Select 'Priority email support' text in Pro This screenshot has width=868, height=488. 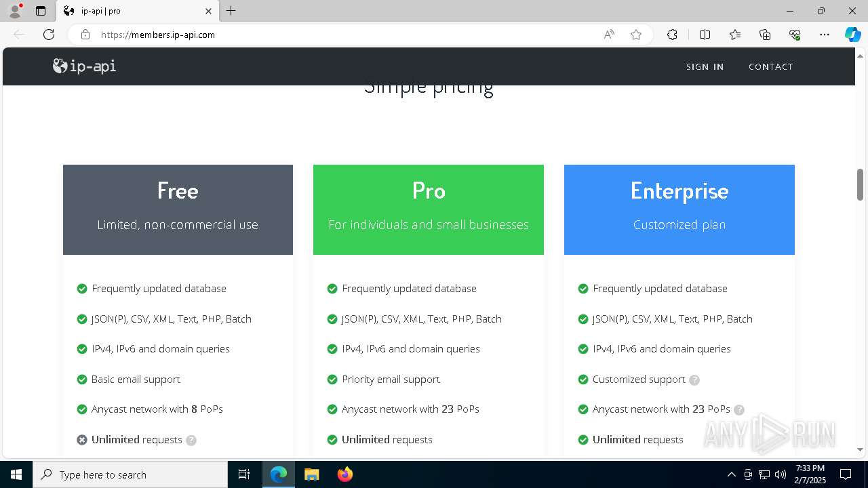(x=391, y=380)
